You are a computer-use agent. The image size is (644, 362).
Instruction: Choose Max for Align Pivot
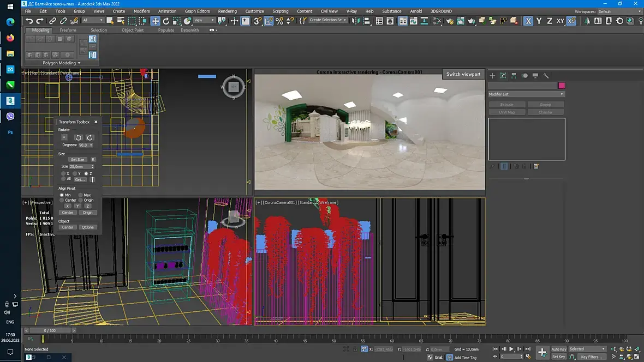pyautogui.click(x=80, y=195)
